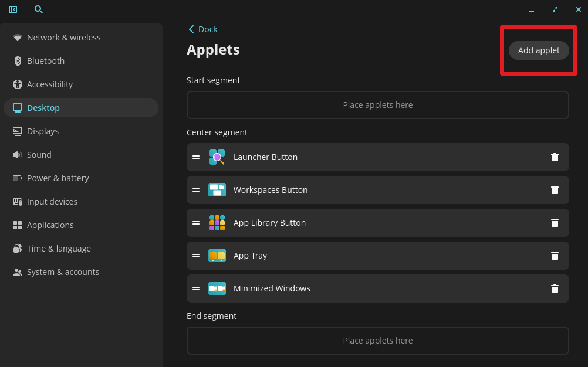The height and width of the screenshot is (367, 588).
Task: Delete Minimized Windows via its trash icon
Action: (x=555, y=288)
